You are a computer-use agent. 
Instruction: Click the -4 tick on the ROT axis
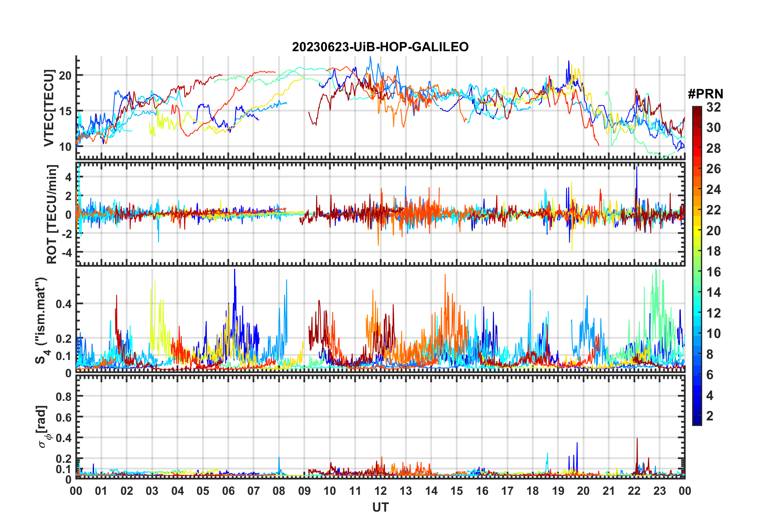point(66,252)
